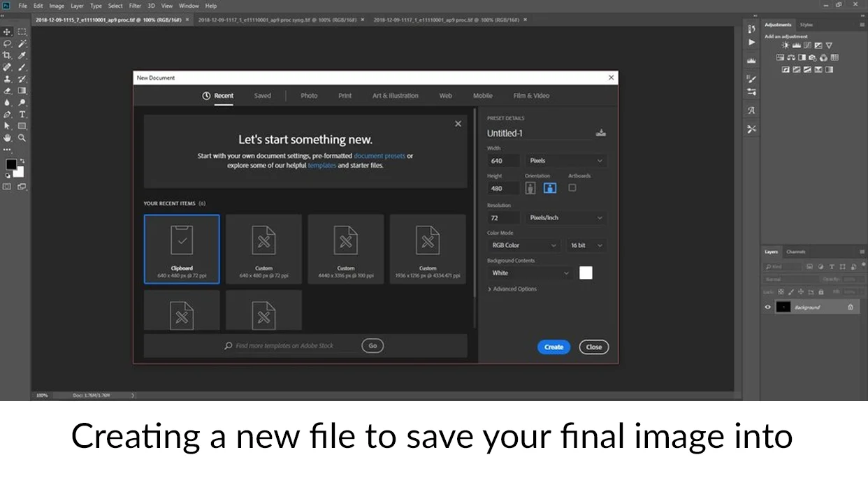The image size is (868, 492).
Task: Switch to the Film & Video tab
Action: point(531,96)
